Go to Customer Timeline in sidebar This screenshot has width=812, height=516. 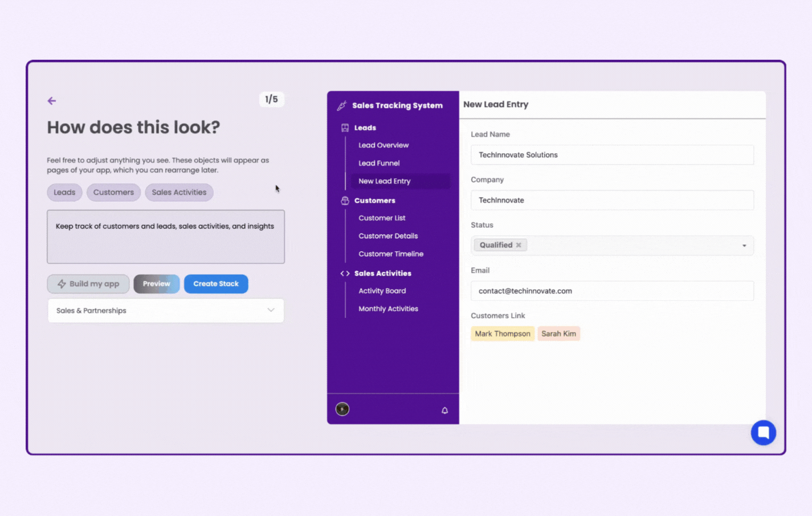391,254
